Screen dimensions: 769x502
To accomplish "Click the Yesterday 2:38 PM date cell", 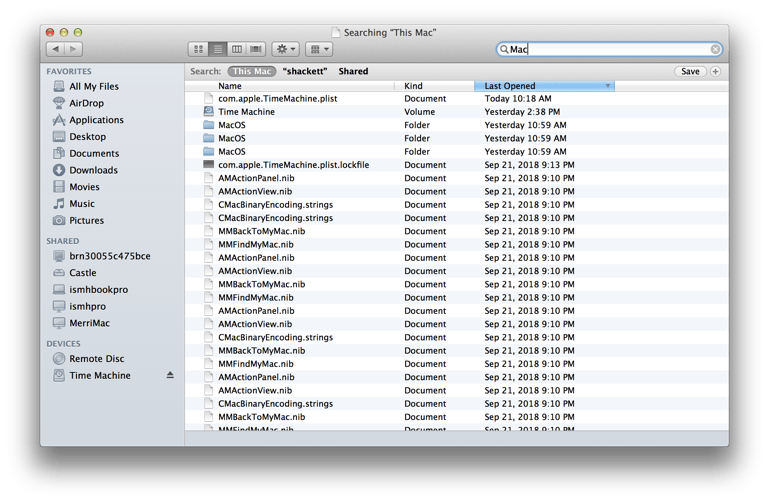I will click(522, 112).
